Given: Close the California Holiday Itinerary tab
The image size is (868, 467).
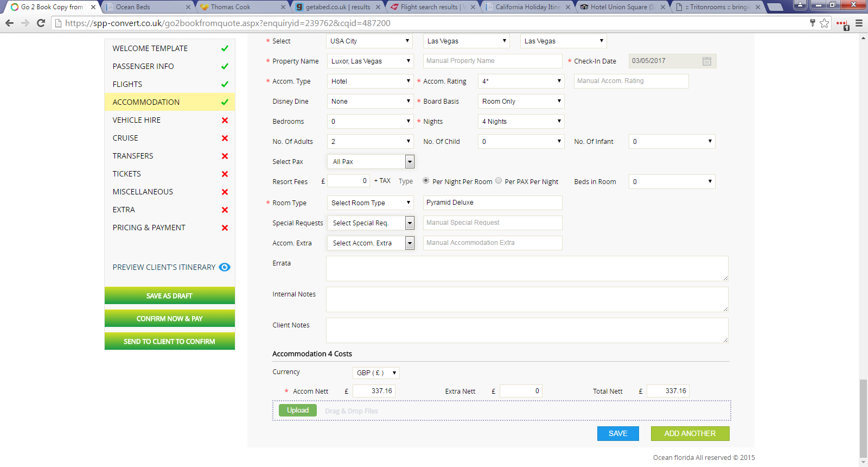Looking at the screenshot, I should (x=568, y=7).
